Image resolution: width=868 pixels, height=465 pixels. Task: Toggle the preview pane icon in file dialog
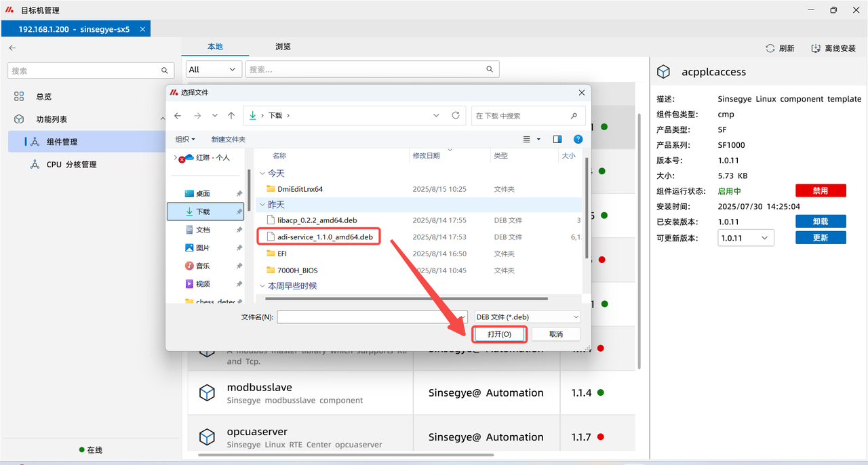click(x=557, y=139)
